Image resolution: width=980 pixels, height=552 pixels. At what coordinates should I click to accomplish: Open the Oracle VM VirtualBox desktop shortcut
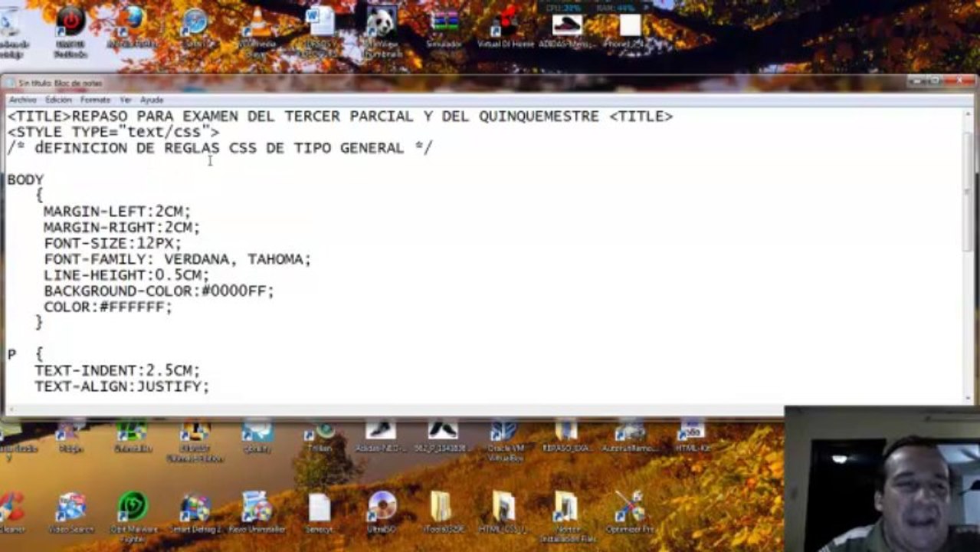[505, 440]
